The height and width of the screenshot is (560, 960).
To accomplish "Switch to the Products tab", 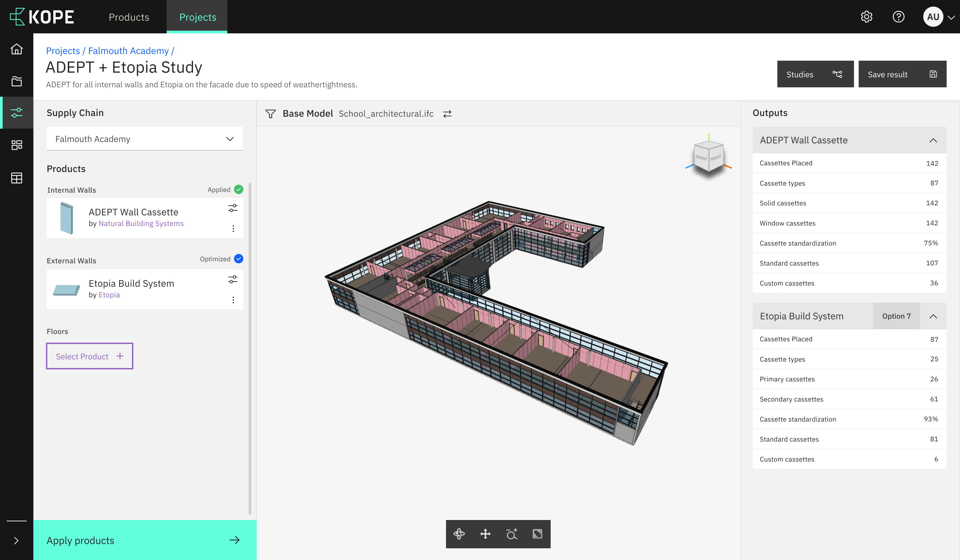I will coord(129,17).
